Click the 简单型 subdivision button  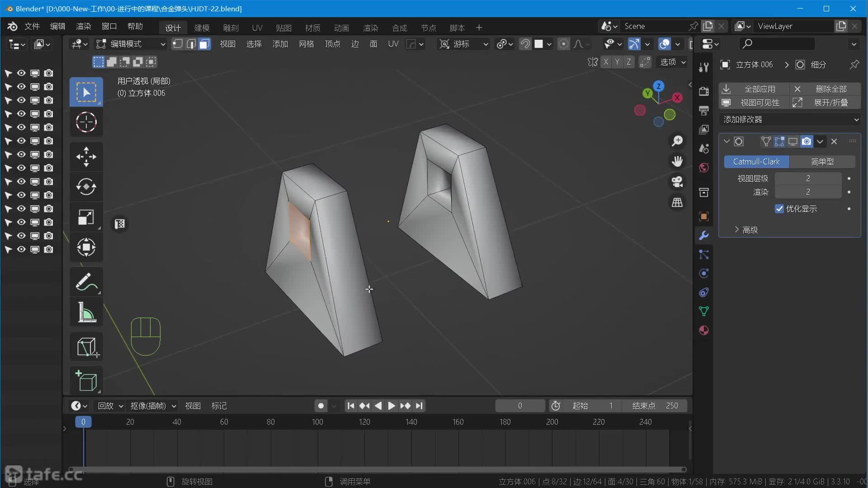click(x=822, y=161)
